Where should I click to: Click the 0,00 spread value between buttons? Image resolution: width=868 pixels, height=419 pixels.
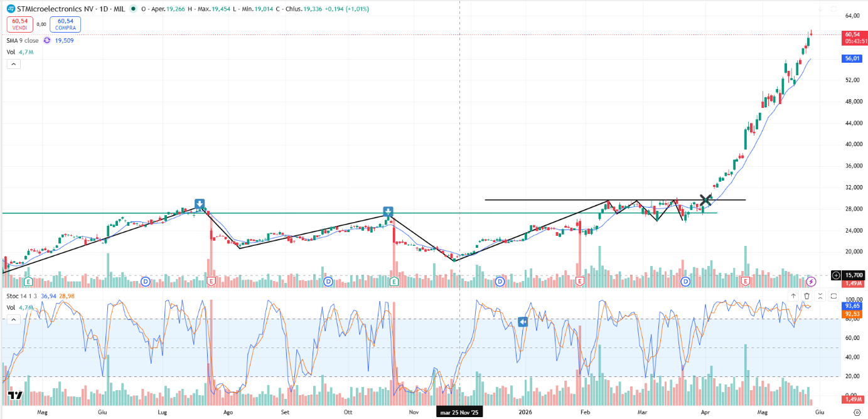41,24
